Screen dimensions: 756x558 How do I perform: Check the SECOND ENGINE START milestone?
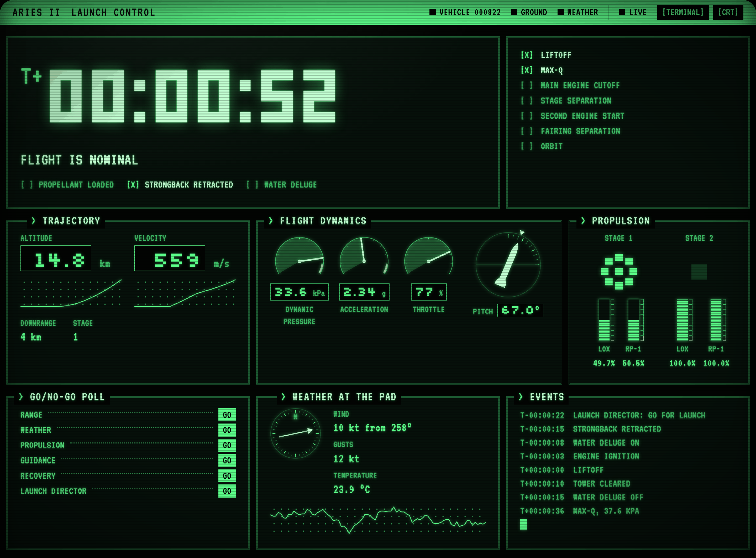pyautogui.click(x=527, y=116)
